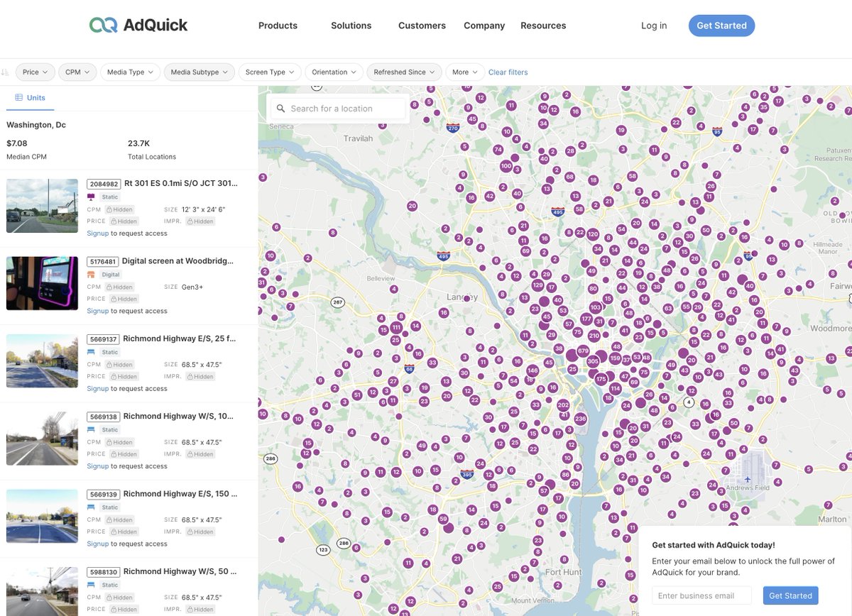Click the AdQuick logo

[138, 26]
